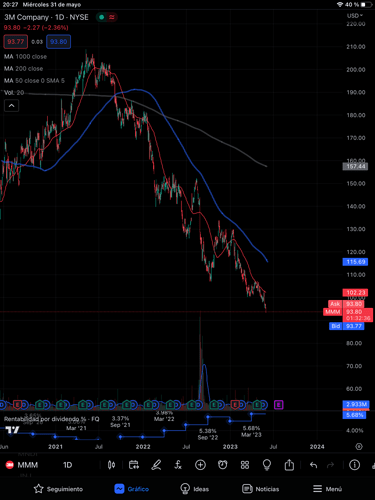Tap the 3.37% Sep '21 yield label
The height and width of the screenshot is (500, 375).
120,422
